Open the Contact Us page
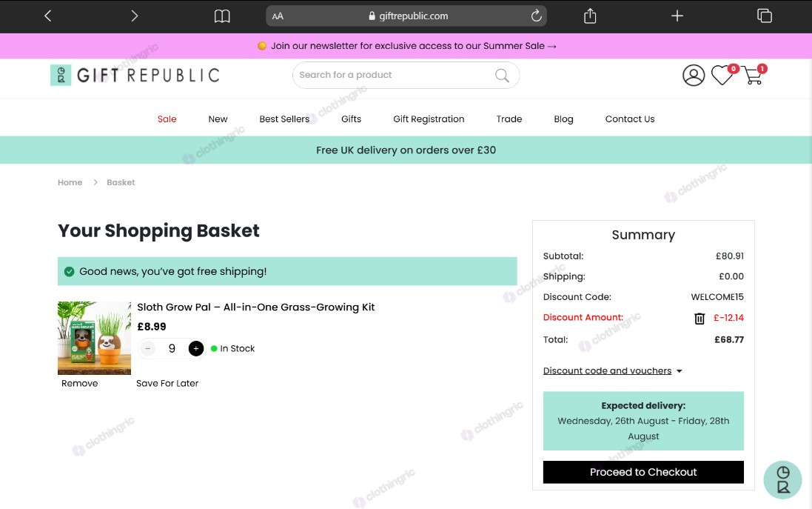The height and width of the screenshot is (509, 812). 630,119
